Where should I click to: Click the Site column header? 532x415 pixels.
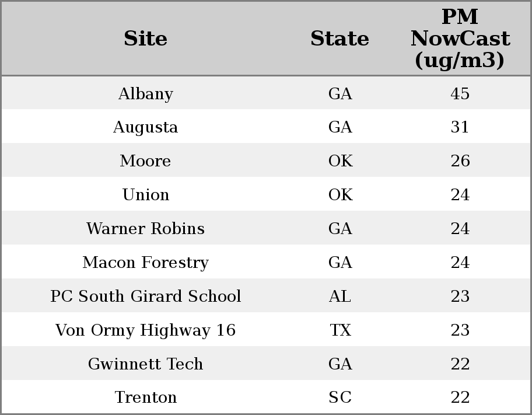[x=145, y=39]
